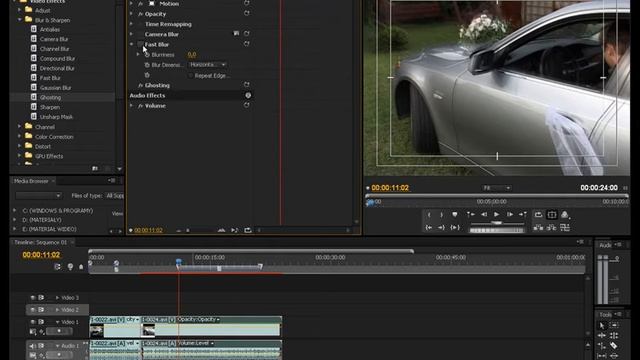Reset the Opacity effect
The image size is (640, 360).
(247, 13)
